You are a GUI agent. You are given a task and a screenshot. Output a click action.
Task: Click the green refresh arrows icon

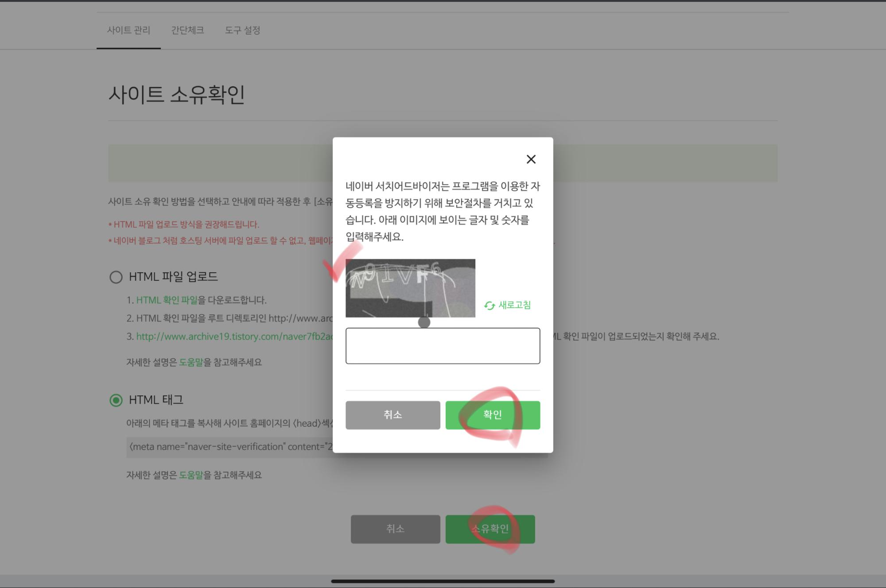[x=489, y=306]
